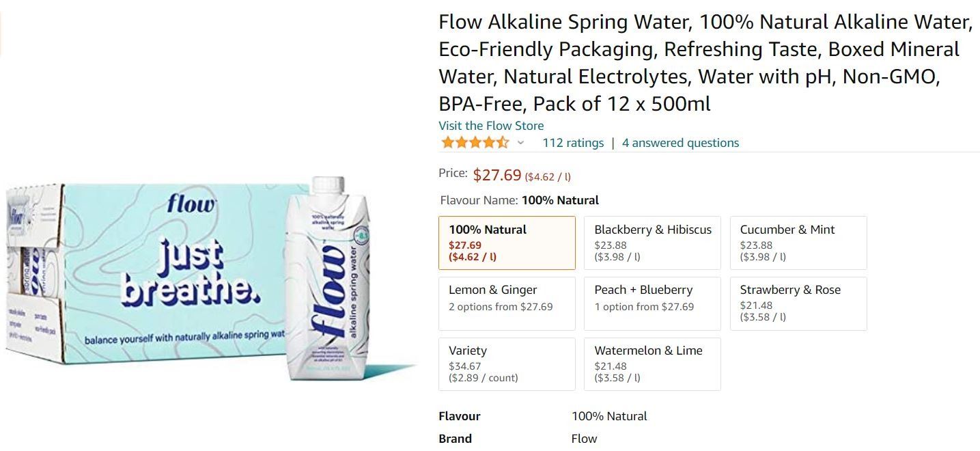The height and width of the screenshot is (451, 980).
Task: Click the Flavour detail value 100% Natural
Action: tap(609, 416)
